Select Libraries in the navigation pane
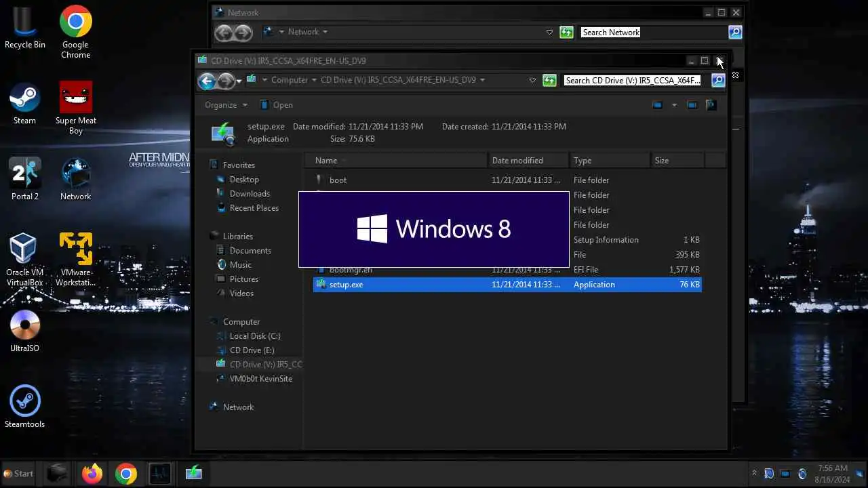868x488 pixels. pos(231,237)
